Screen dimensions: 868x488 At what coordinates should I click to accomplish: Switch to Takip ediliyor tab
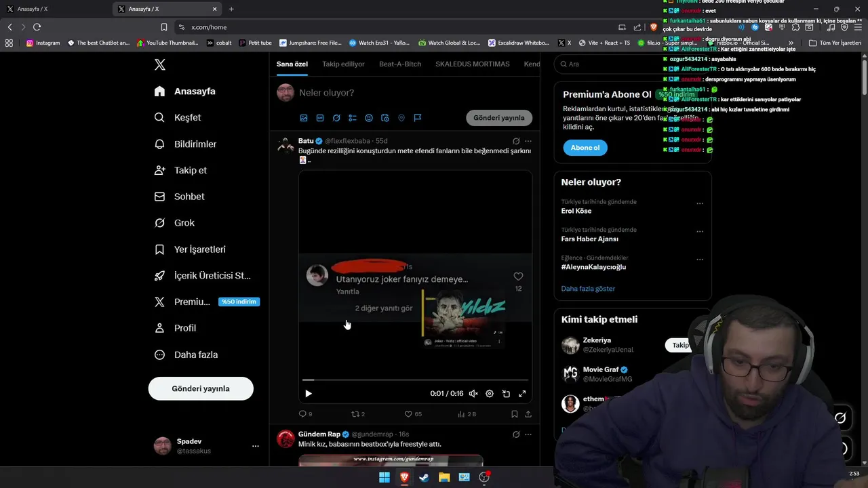click(343, 64)
